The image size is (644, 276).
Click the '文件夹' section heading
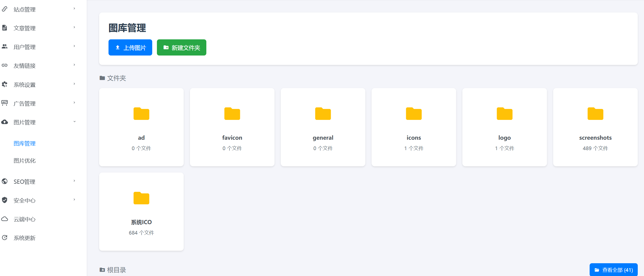tap(117, 78)
